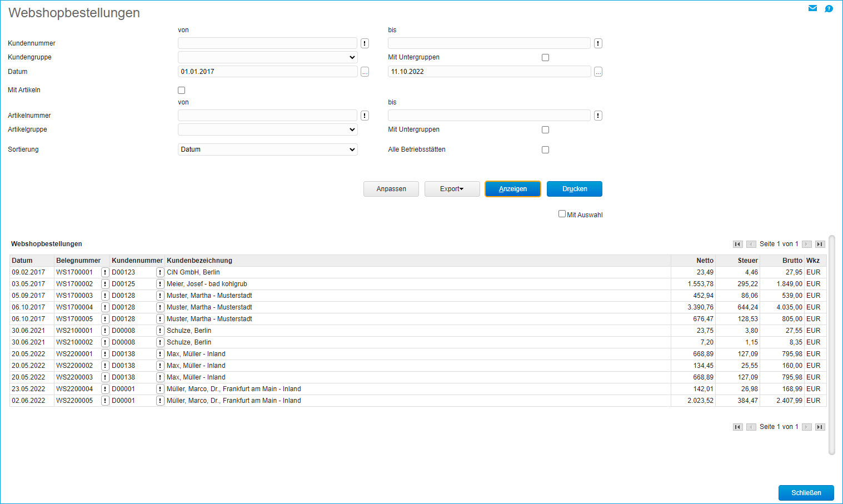Go to last page in top pager
This screenshot has width=843, height=504.
click(x=820, y=244)
